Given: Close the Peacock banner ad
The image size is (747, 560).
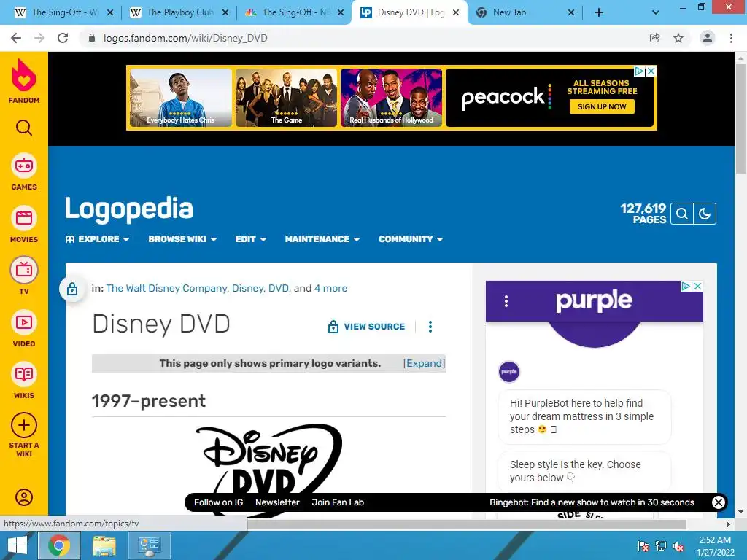Looking at the screenshot, I should (x=651, y=71).
